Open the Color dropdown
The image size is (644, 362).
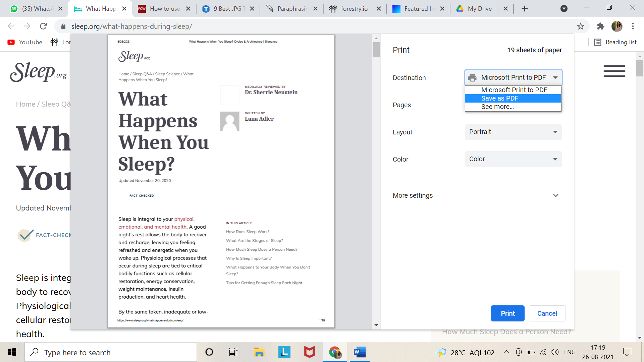coord(513,159)
